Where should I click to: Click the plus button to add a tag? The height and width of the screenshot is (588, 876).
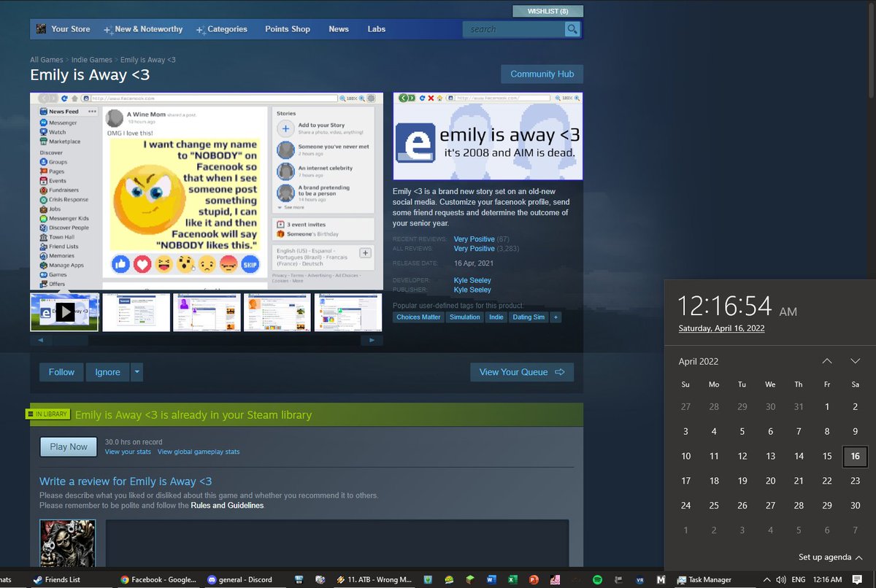[556, 317]
